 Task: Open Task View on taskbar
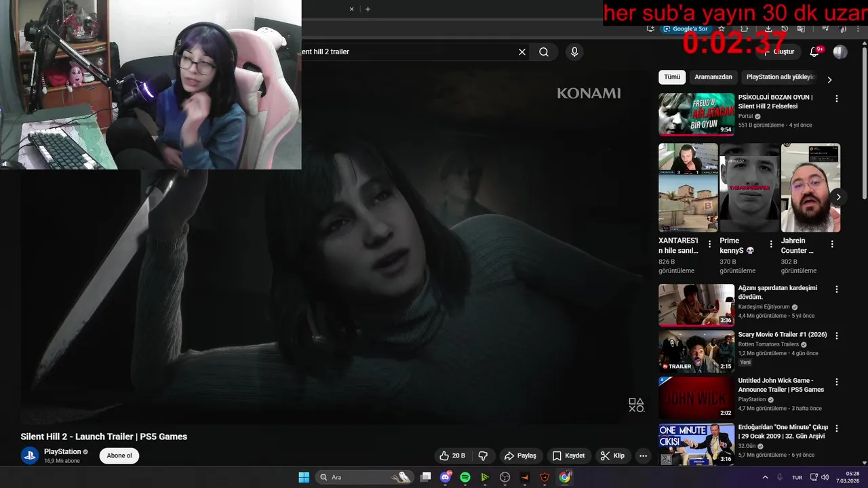(x=425, y=477)
